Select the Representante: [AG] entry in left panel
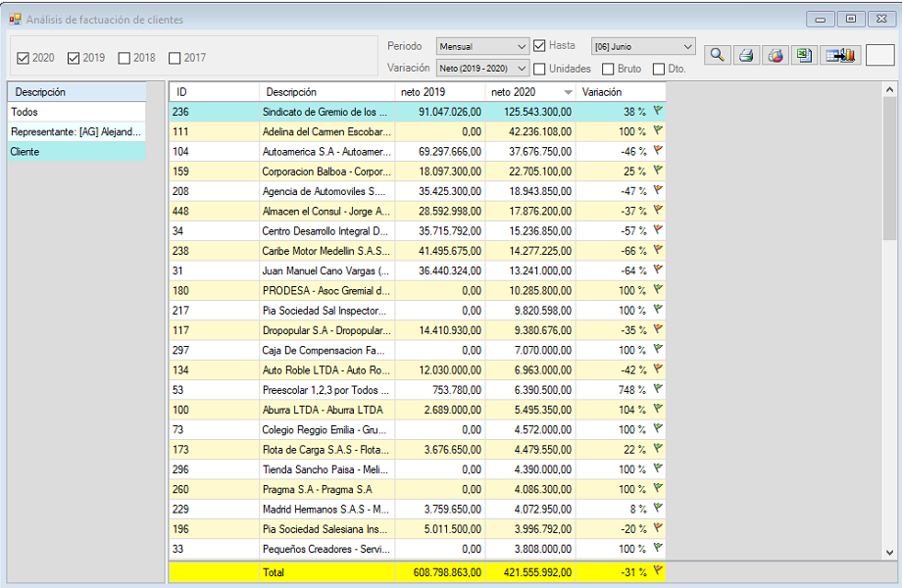Image resolution: width=902 pixels, height=588 pixels. 75,131
